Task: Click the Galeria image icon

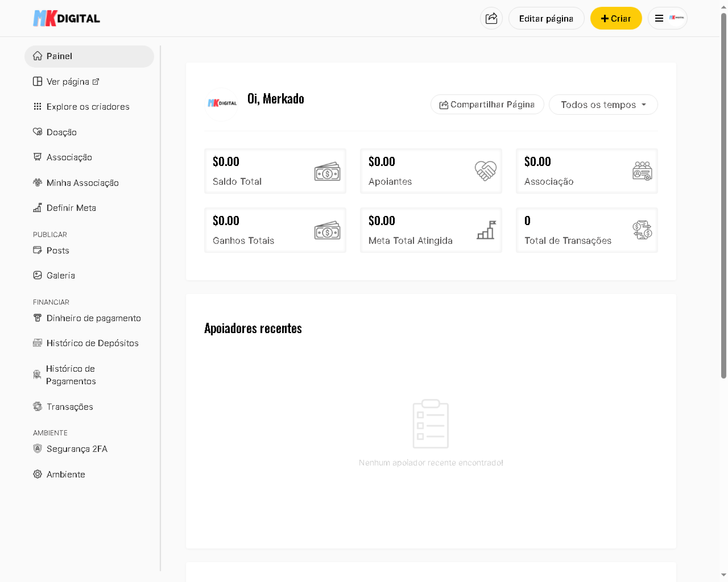Action: tap(37, 275)
